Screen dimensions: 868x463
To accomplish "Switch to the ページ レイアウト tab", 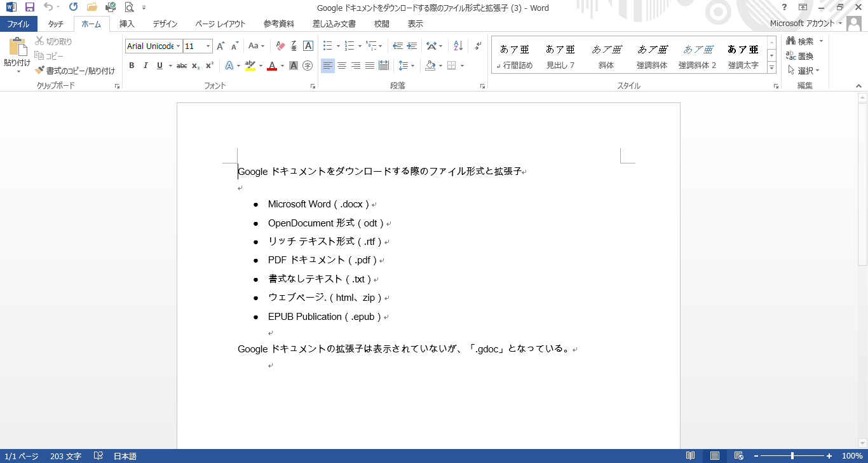I will (220, 24).
